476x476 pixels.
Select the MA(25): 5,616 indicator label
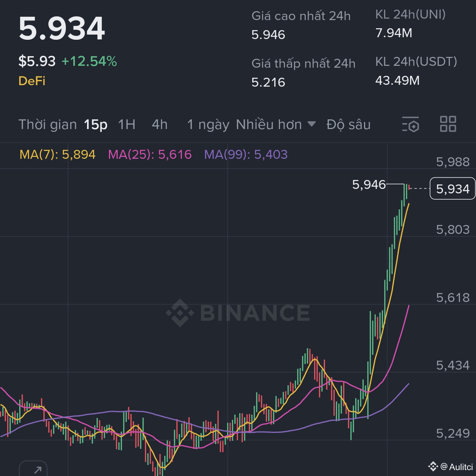[150, 154]
